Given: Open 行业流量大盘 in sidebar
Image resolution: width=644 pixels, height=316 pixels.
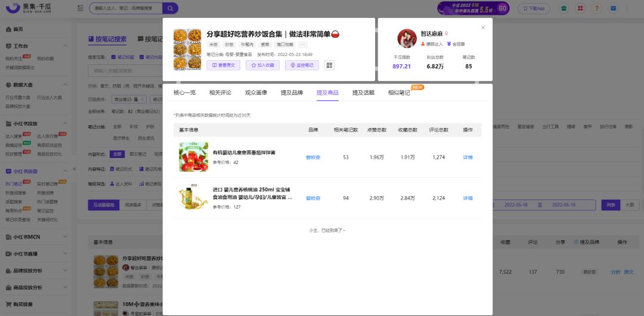Looking at the screenshot, I should 18,97.
